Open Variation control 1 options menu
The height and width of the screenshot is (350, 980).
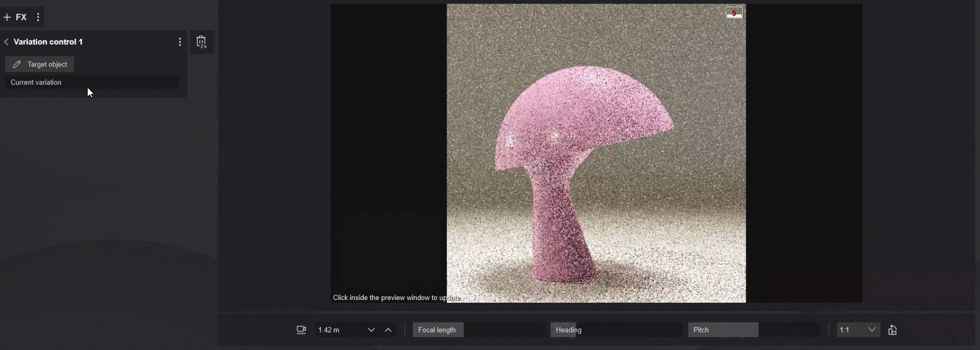click(180, 42)
